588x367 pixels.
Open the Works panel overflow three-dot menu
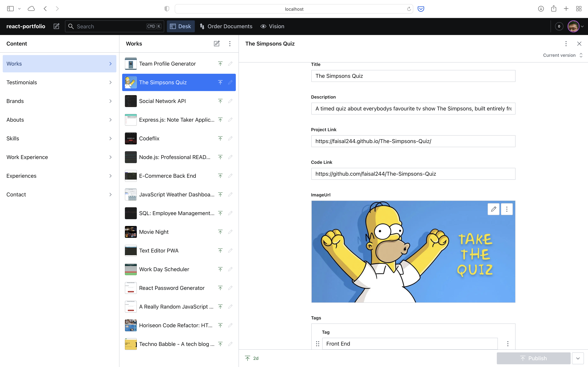coord(230,43)
